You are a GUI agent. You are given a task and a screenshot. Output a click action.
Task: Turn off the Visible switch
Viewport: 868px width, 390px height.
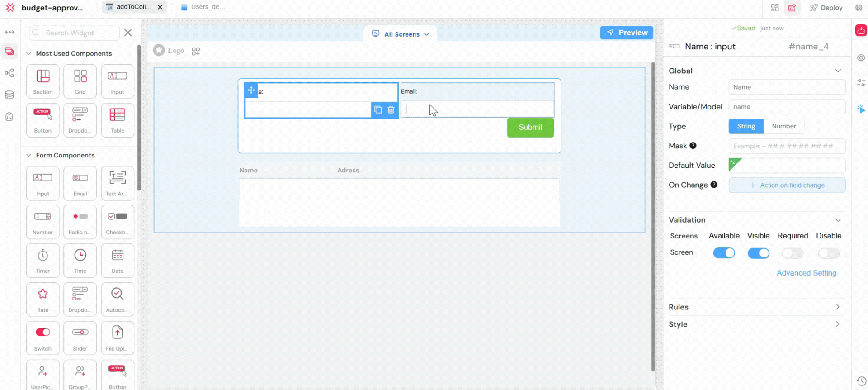[x=758, y=253]
